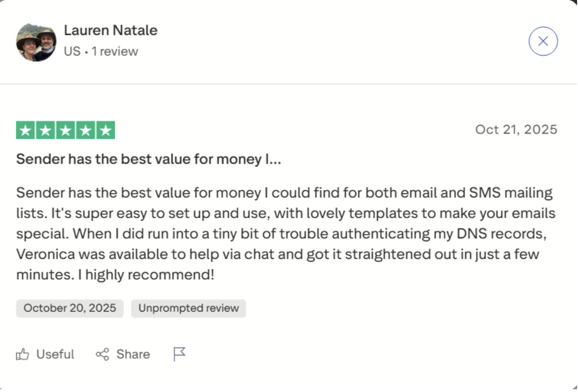
Task: Mark the review as Useful
Action: [55, 355]
